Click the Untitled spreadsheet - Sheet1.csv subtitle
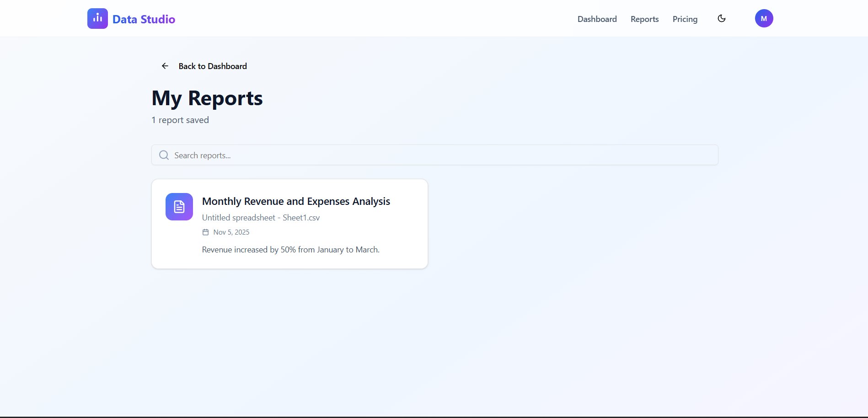Image resolution: width=868 pixels, height=418 pixels. tap(261, 217)
